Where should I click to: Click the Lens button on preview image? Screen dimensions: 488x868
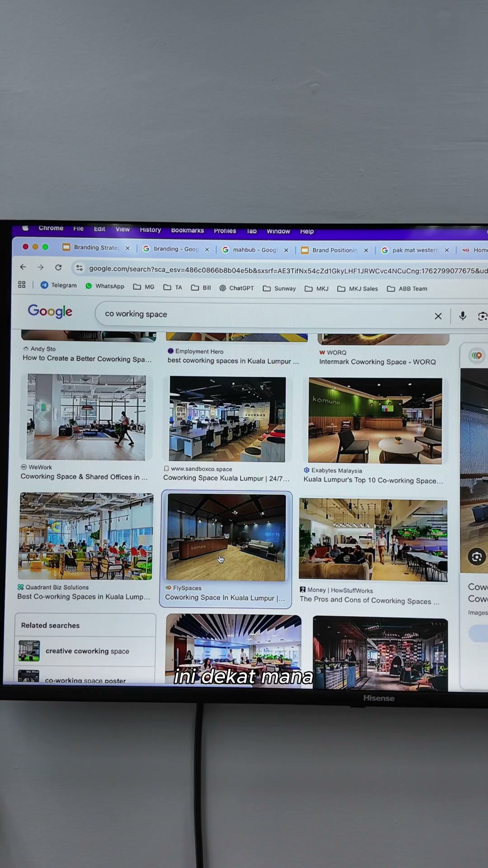[x=477, y=557]
